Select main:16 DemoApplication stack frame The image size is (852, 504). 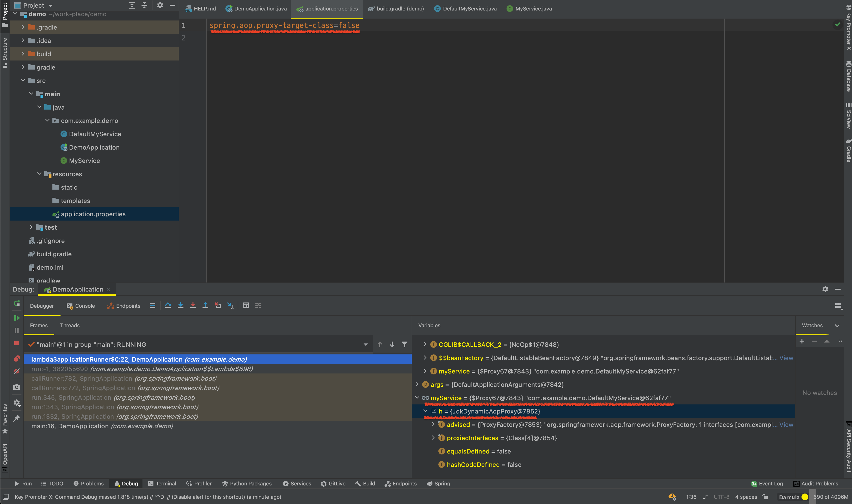click(102, 426)
